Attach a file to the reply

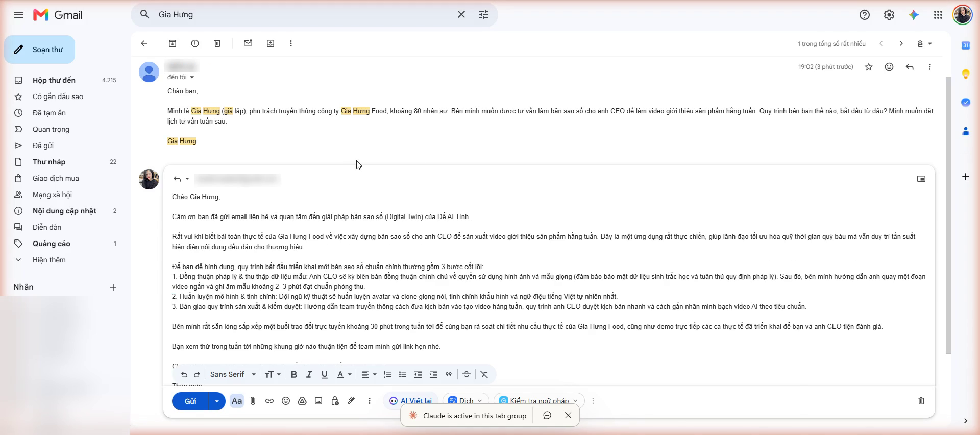point(253,401)
